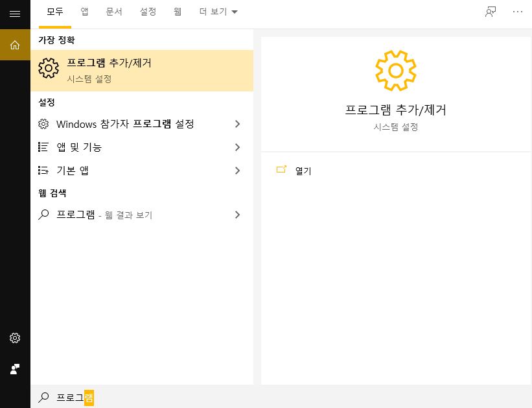Switch to the 웹 tab
This screenshot has width=532, height=408.
coord(178,12)
